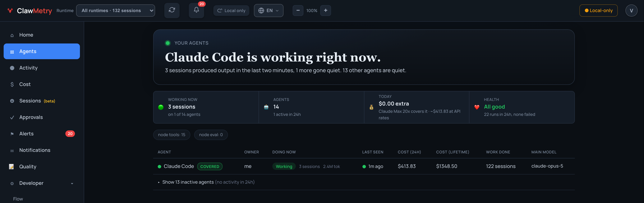Click the green status dot by Your Agents
Viewport: 644px width, 203px height.
(168, 43)
